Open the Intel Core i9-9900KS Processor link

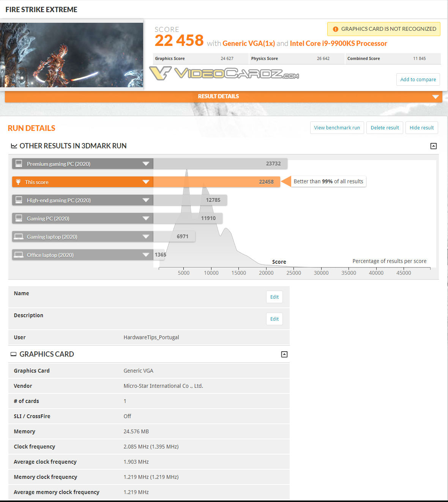338,43
